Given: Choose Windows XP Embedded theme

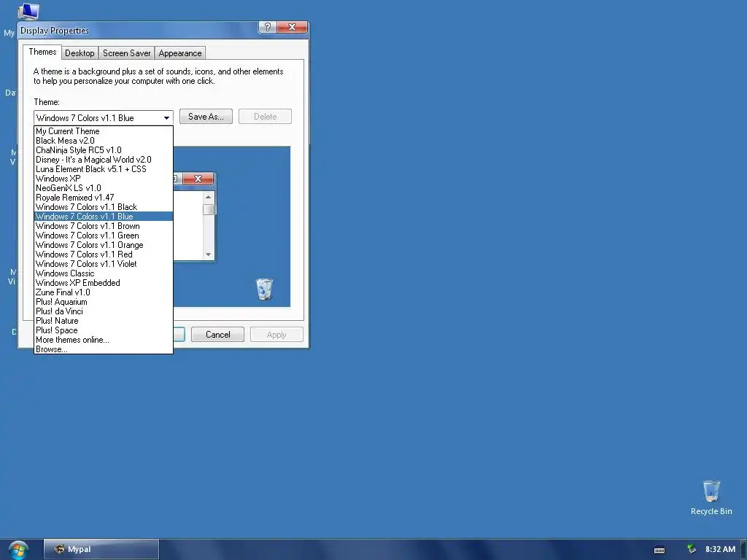Looking at the screenshot, I should coord(104,283).
